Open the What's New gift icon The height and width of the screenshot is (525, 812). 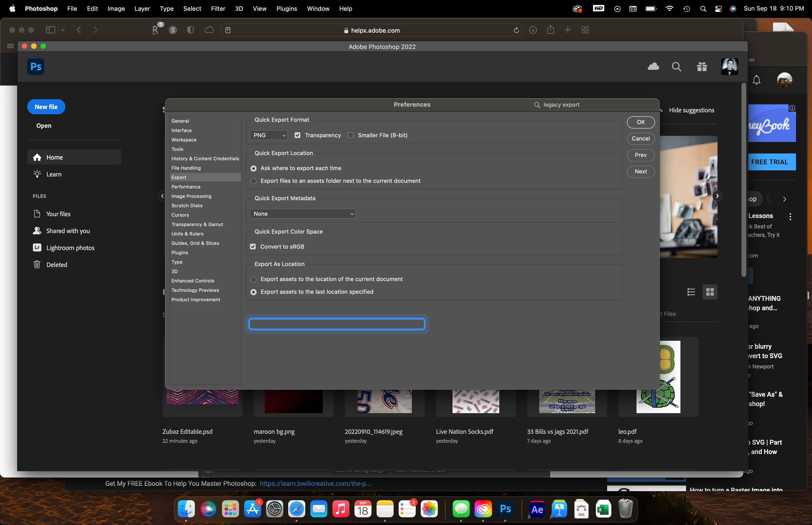pos(702,67)
